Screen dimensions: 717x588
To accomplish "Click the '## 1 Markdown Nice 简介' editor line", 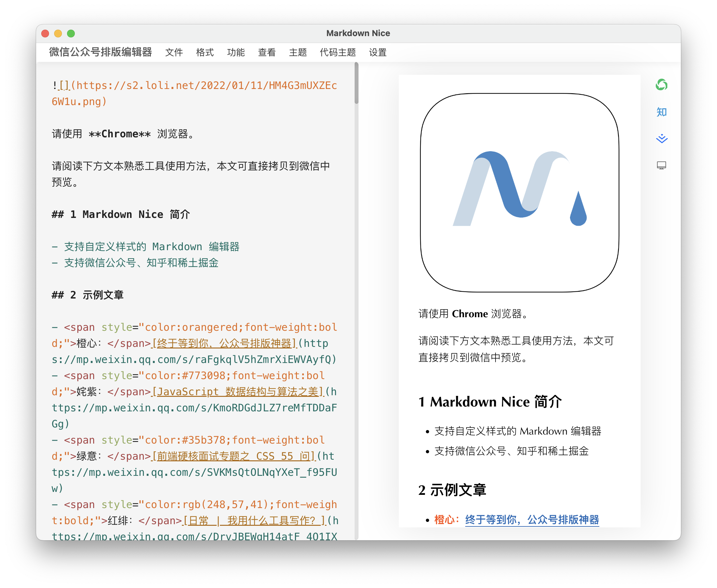I will click(121, 214).
